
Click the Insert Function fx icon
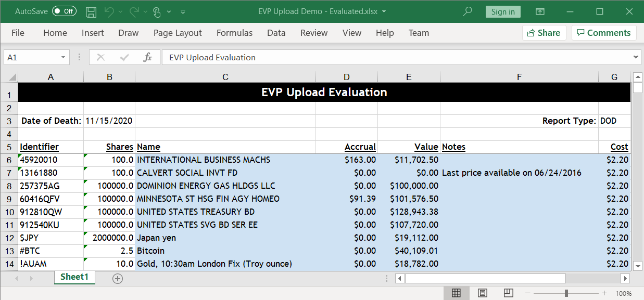147,57
